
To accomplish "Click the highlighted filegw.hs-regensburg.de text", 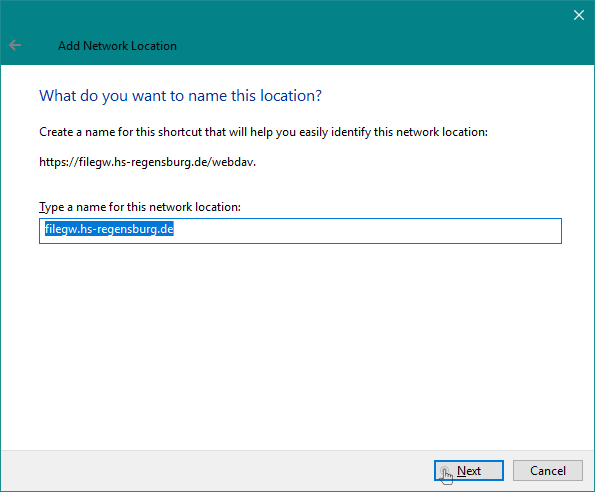I will point(109,229).
